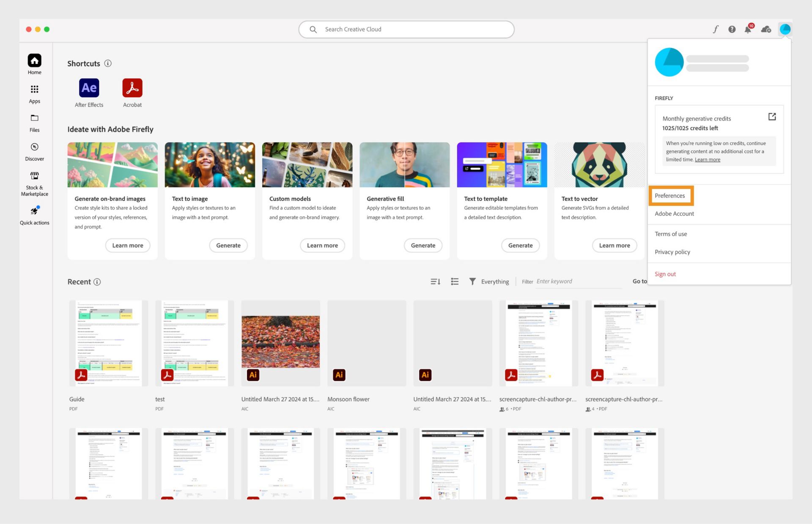This screenshot has width=812, height=524.
Task: Select Preferences in account menu
Action: pos(669,196)
